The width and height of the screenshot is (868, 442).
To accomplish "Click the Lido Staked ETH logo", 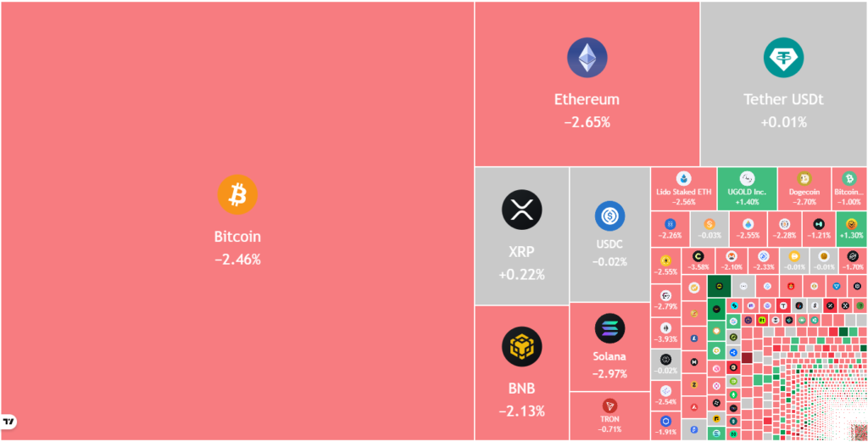I will 683,178.
